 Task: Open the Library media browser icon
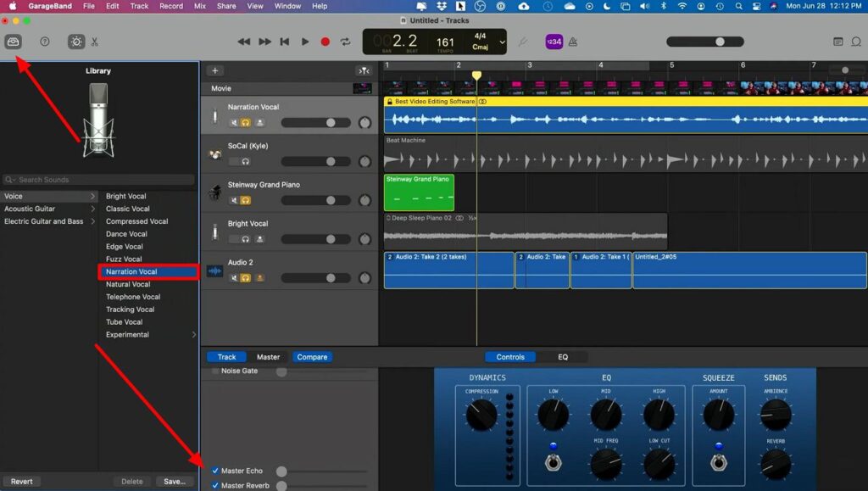pos(12,41)
